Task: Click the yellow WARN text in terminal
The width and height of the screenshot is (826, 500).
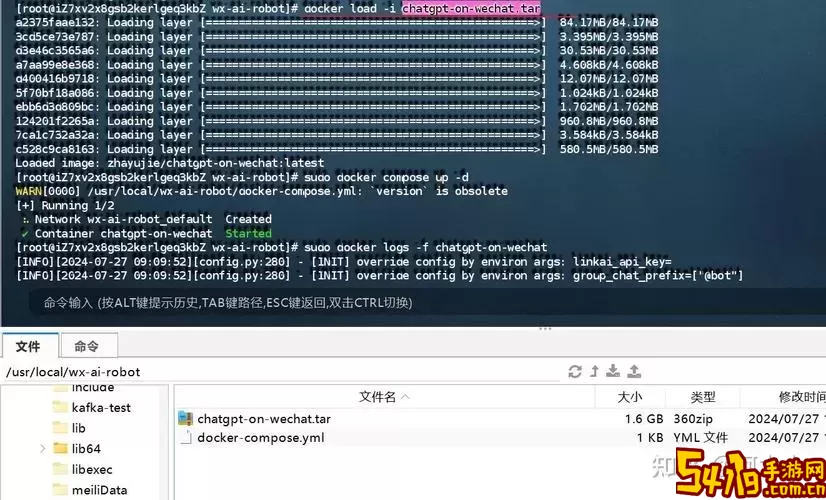Action: coord(28,191)
